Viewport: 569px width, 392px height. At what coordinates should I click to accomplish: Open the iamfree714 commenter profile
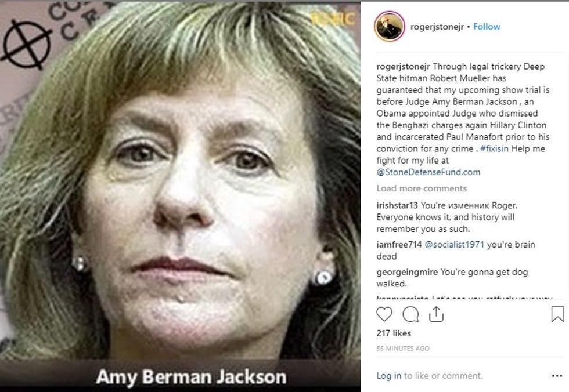(399, 245)
